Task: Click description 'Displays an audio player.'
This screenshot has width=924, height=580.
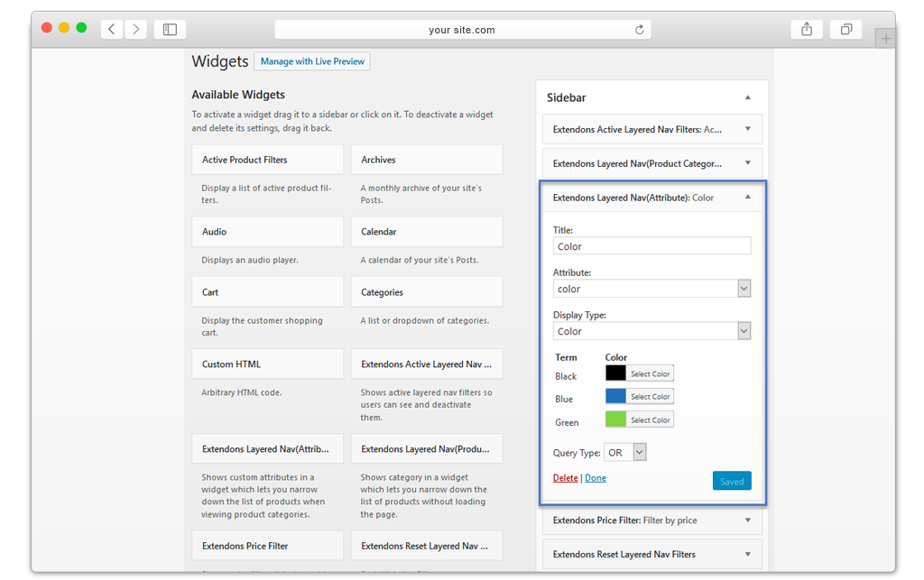Action: pos(250,260)
